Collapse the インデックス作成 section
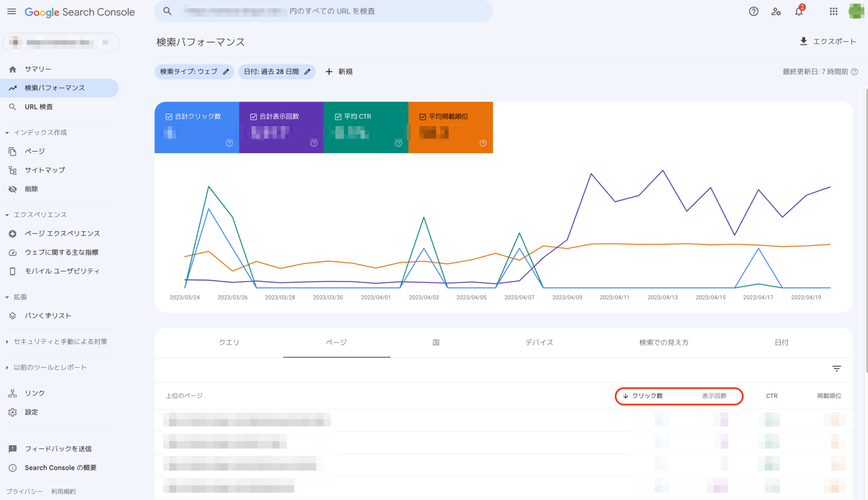This screenshot has width=868, height=500. pos(36,132)
